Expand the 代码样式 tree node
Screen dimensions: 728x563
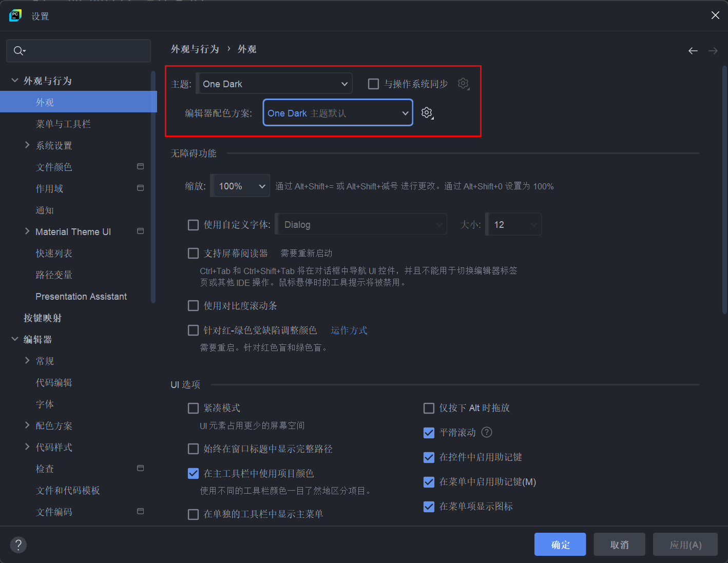click(x=27, y=447)
